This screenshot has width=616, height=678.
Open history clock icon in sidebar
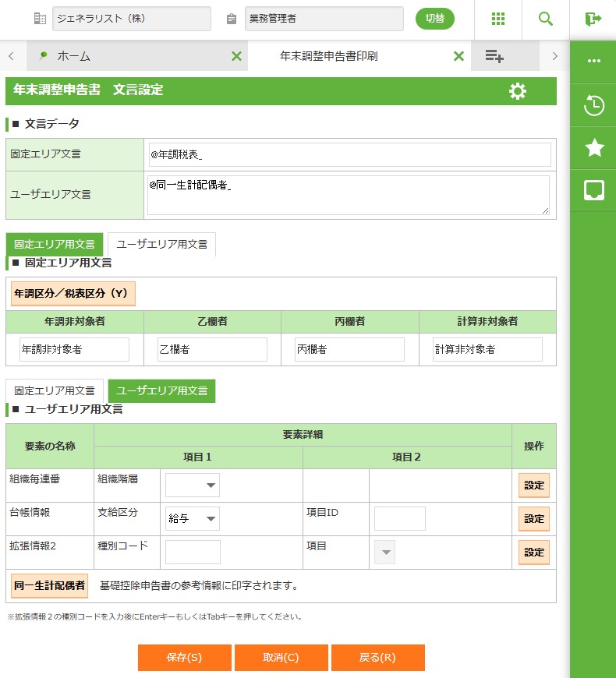594,106
